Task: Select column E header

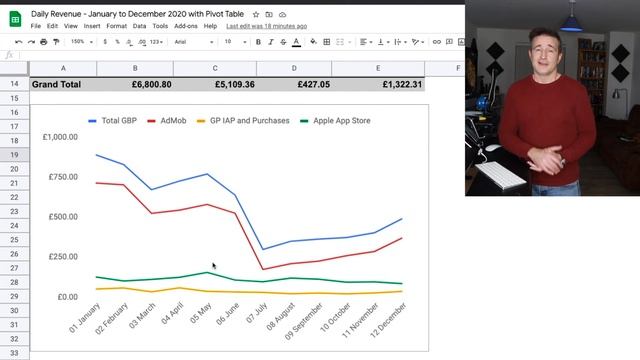Action: (378, 68)
